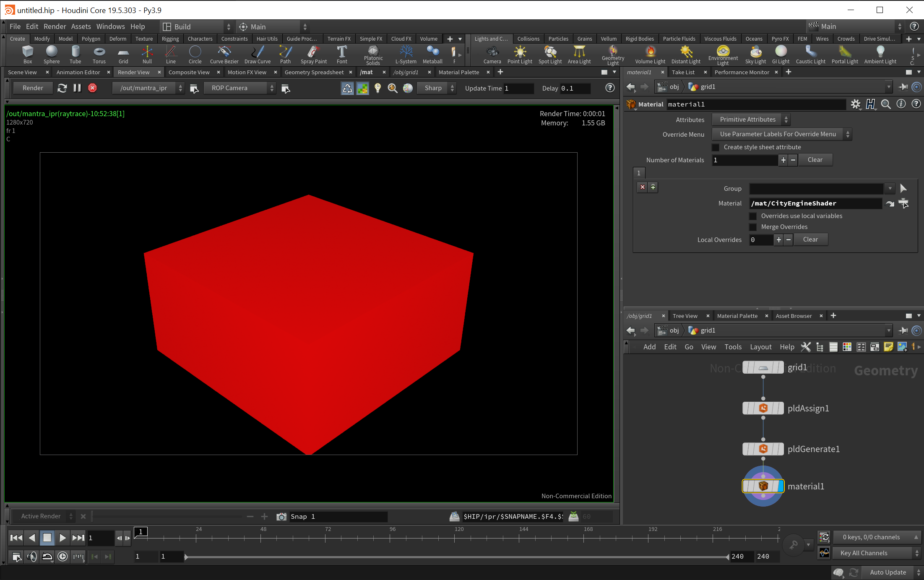Select the Sphere shelf tool
The image size is (924, 580).
coord(52,55)
